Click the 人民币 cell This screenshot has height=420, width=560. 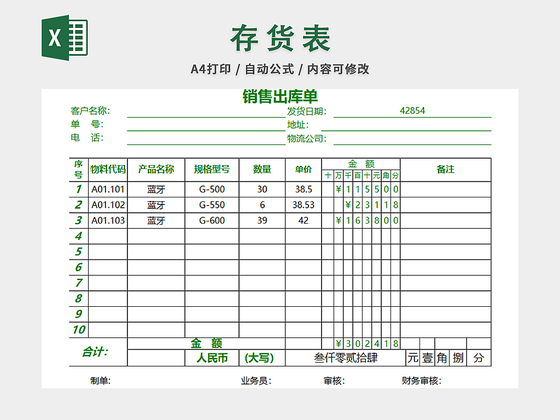coord(212,358)
